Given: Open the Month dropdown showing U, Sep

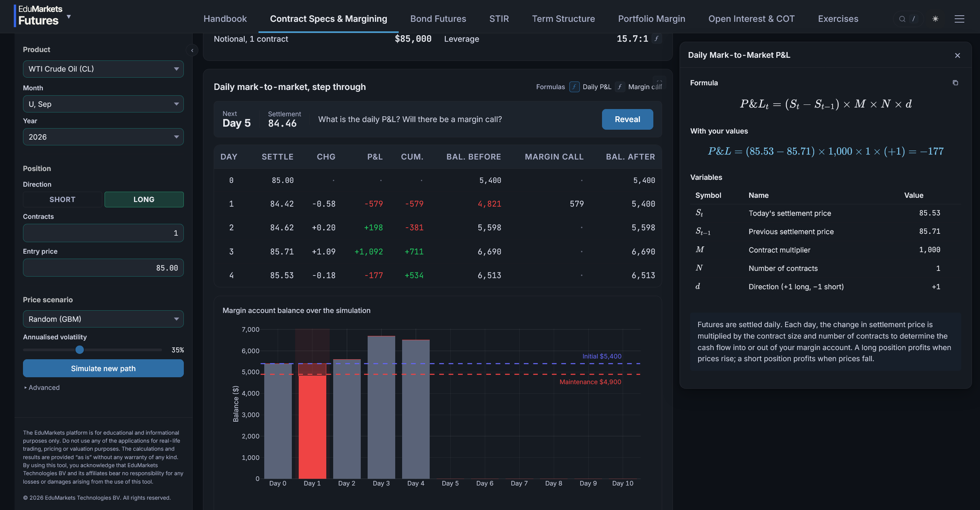Looking at the screenshot, I should tap(103, 104).
